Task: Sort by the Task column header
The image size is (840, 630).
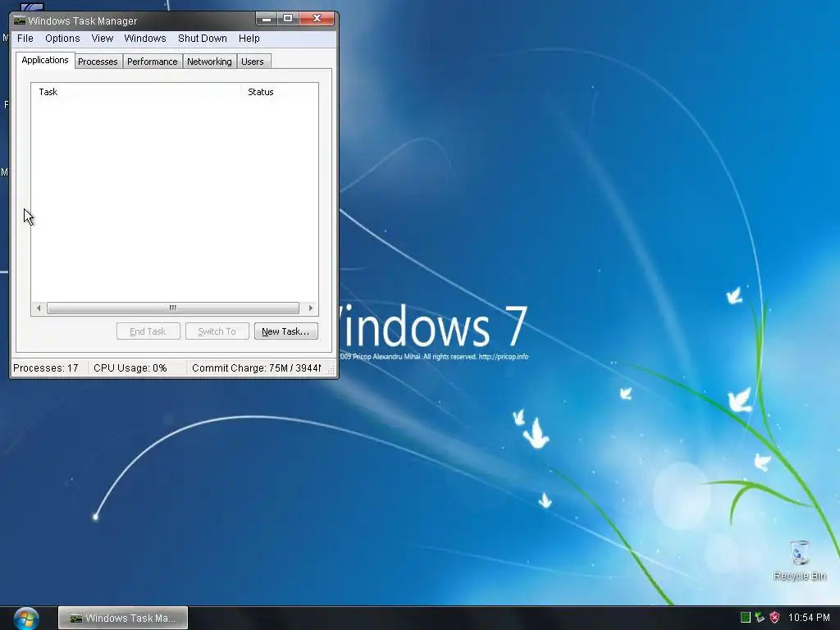Action: pyautogui.click(x=135, y=92)
